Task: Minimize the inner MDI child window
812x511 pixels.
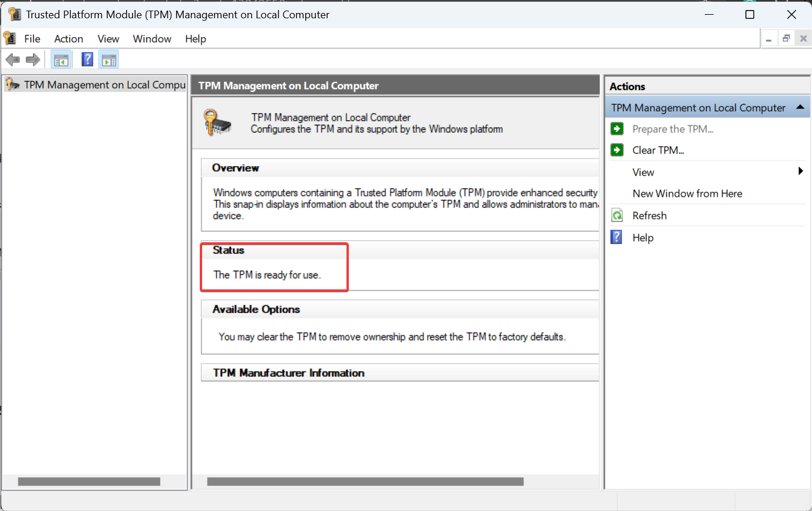Action: point(769,39)
